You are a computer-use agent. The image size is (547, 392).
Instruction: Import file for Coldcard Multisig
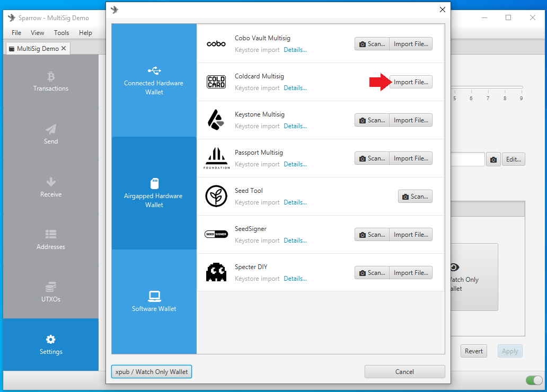[x=411, y=82]
